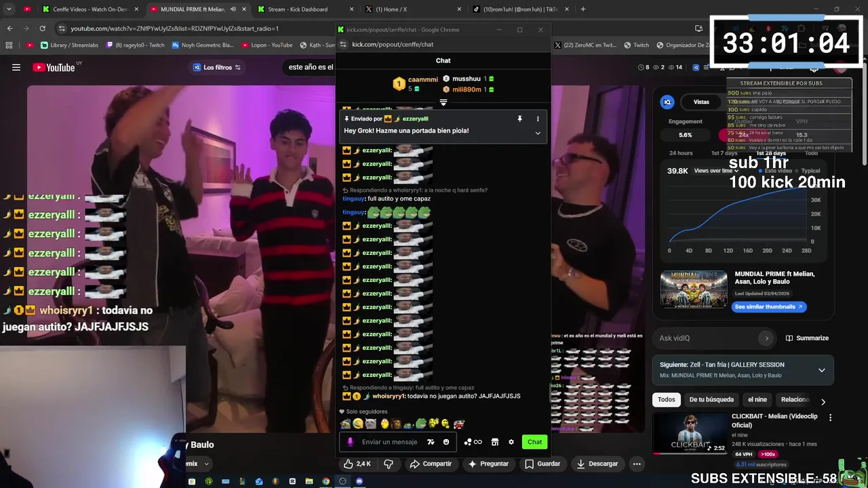Image resolution: width=868 pixels, height=488 pixels.
Task: Expand the pinned Hey Grok message
Action: [538, 133]
